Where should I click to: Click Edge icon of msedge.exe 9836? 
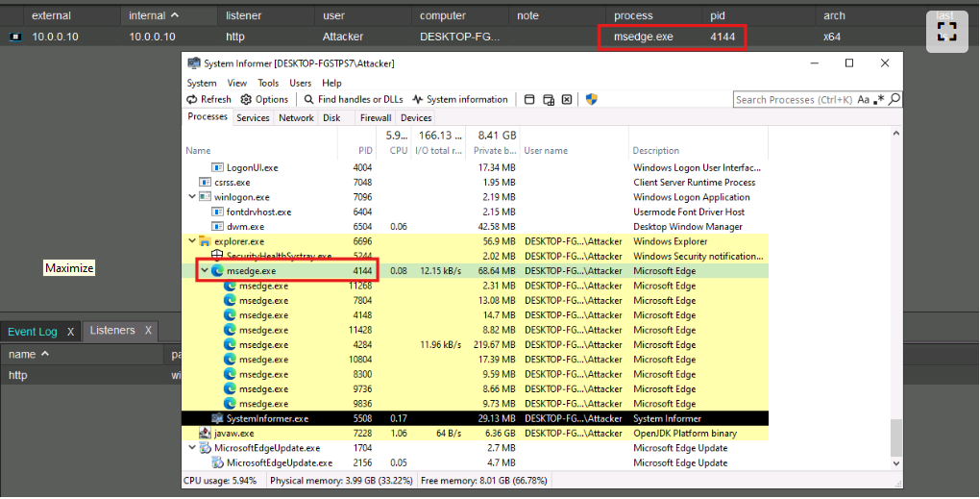230,403
